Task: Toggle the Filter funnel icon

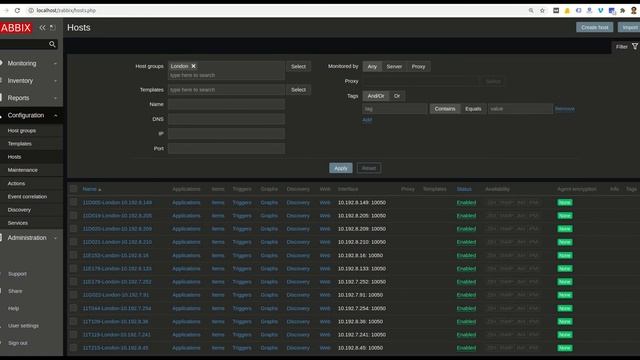Action: click(x=635, y=47)
